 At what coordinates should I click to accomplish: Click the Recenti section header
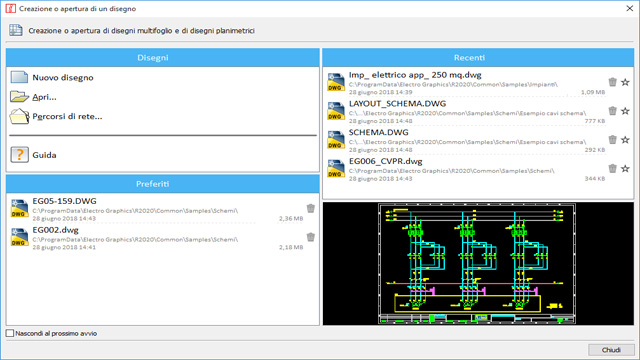478,58
